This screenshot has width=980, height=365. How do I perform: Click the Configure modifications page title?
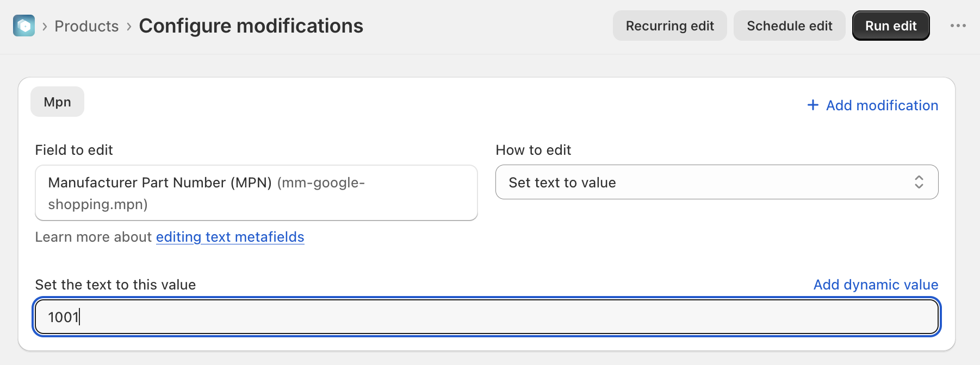251,26
